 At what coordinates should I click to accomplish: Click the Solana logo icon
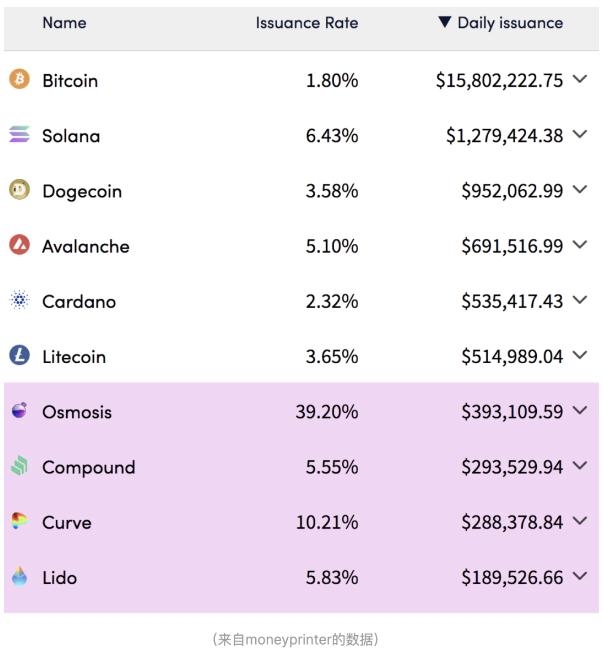[x=19, y=135]
